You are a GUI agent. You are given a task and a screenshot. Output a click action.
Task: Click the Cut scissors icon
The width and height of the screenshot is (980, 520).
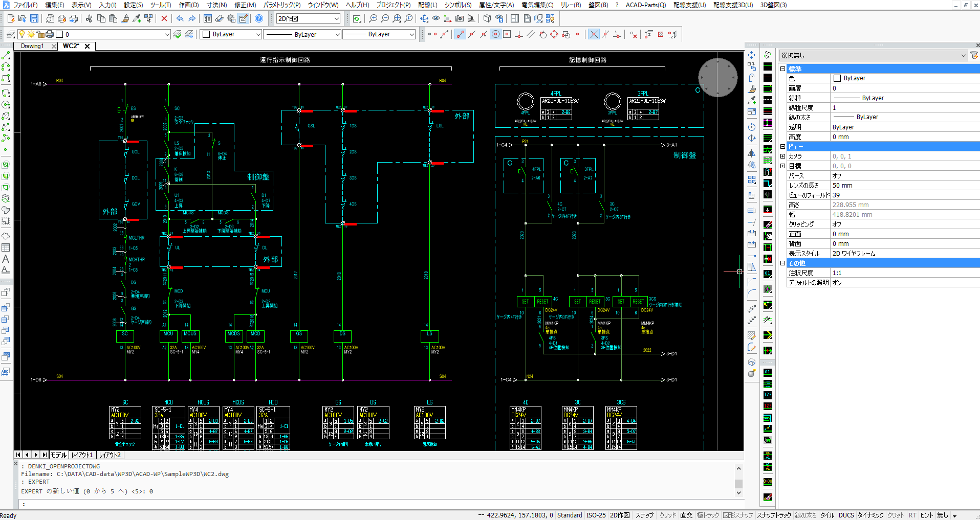point(89,18)
